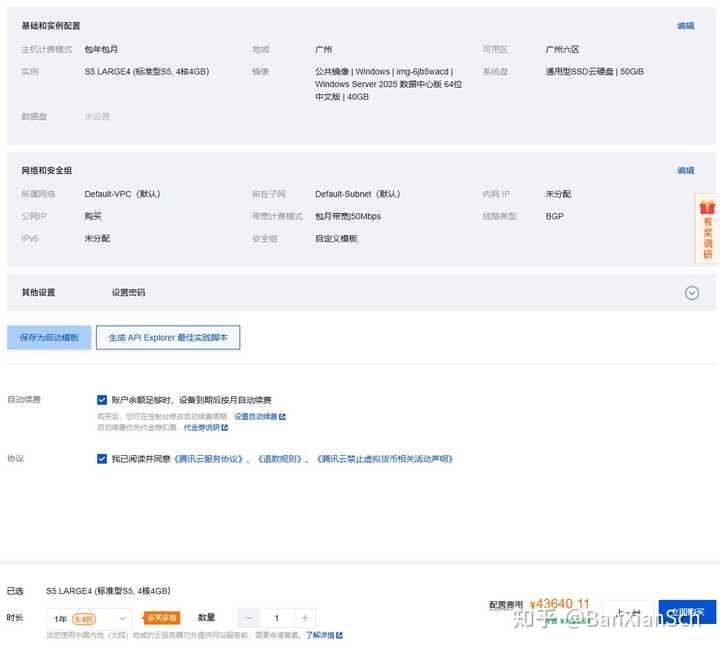
Task: Open external link icon next to 设置自动续费
Action: tap(282, 417)
